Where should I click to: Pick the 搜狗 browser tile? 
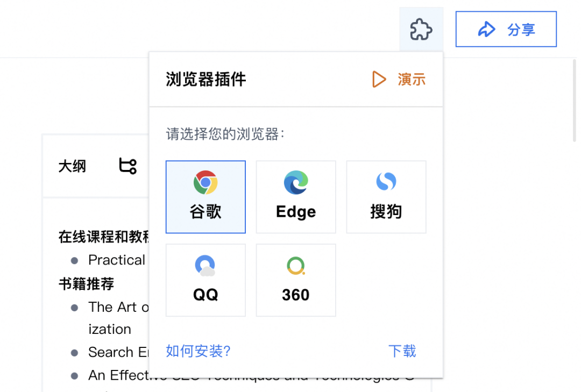(386, 197)
